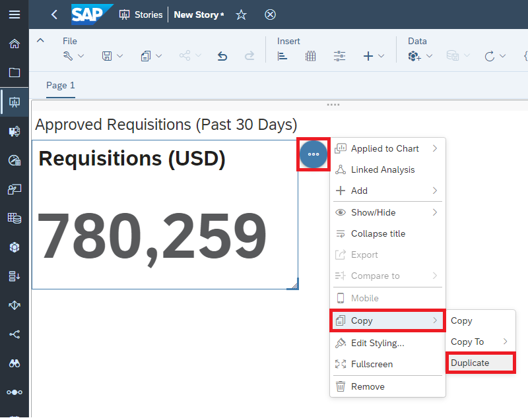Open the main hamburger navigation menu
The width and height of the screenshot is (528, 420).
pos(14,15)
